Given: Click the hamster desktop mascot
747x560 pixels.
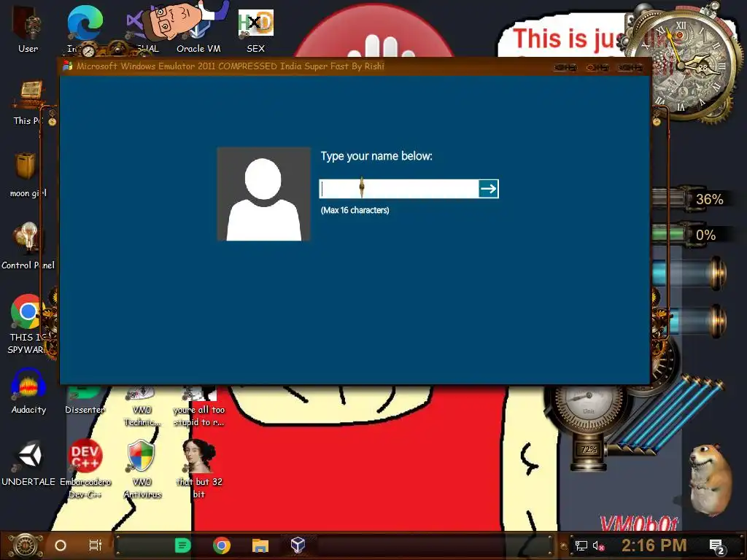Looking at the screenshot, I should [711, 479].
